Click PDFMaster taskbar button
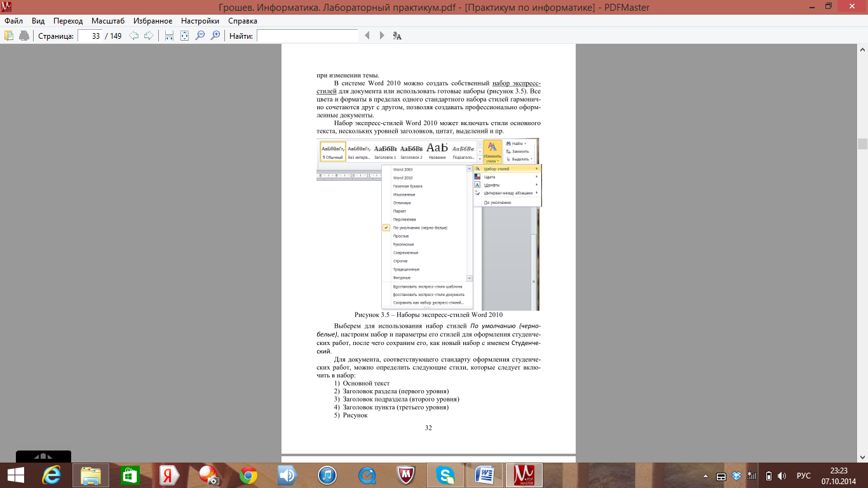 click(524, 475)
